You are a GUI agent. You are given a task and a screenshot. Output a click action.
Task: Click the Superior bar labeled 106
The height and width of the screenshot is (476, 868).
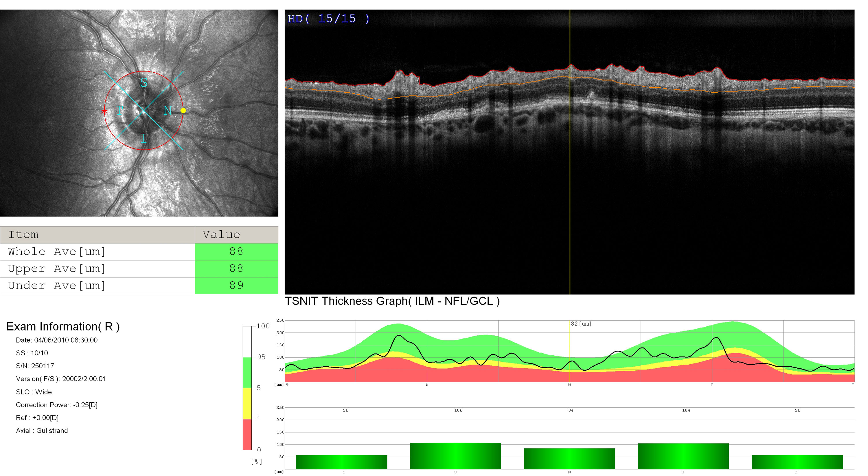pos(456,456)
